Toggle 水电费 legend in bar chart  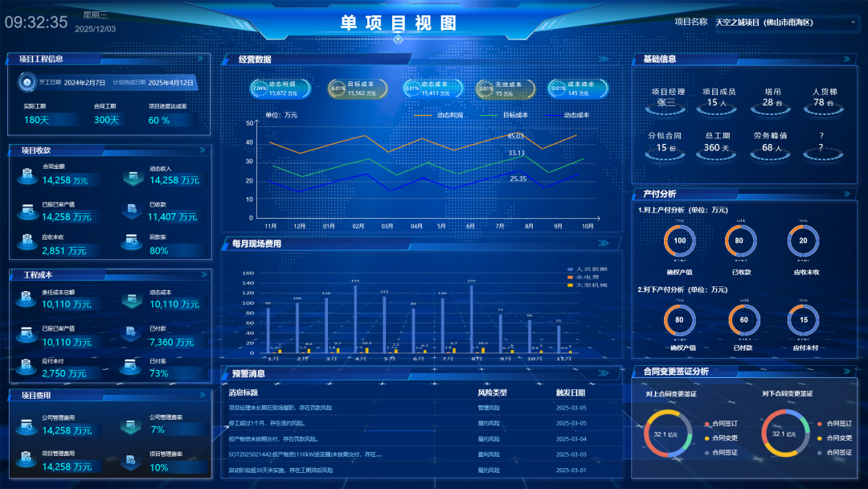(583, 277)
